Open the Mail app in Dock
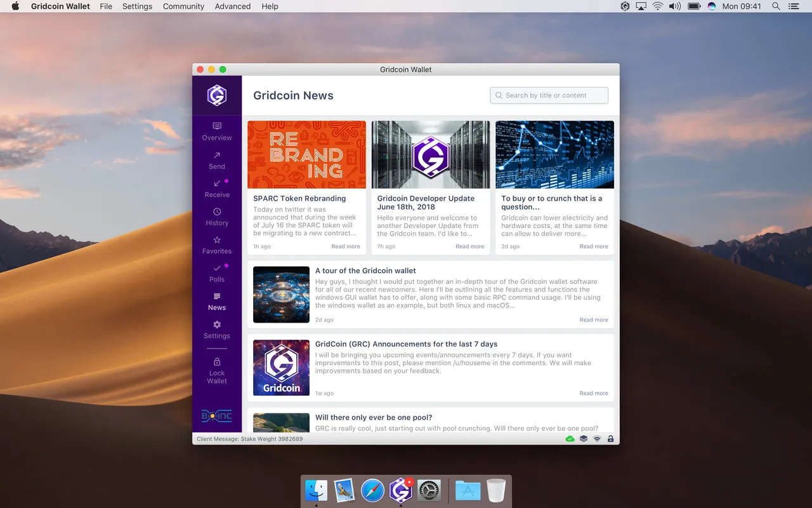Screen dimensions: 812x508 pos(344,490)
